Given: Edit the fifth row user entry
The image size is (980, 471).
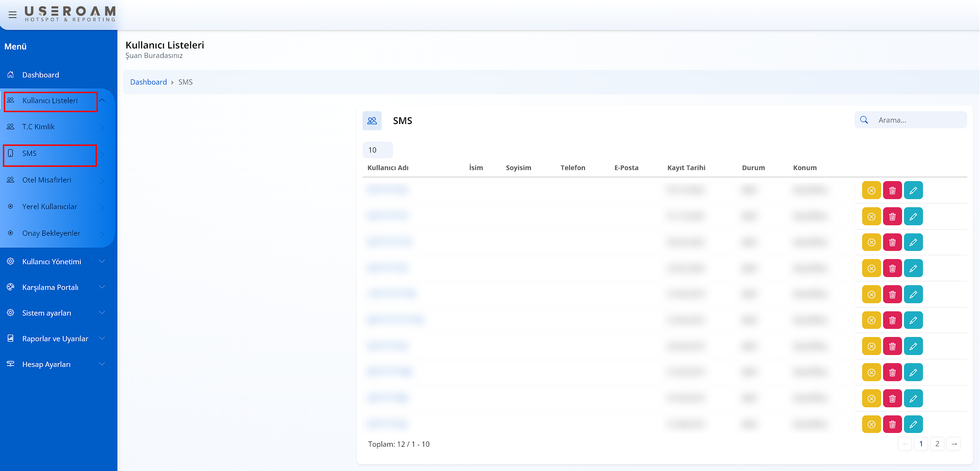Looking at the screenshot, I should point(913,295).
